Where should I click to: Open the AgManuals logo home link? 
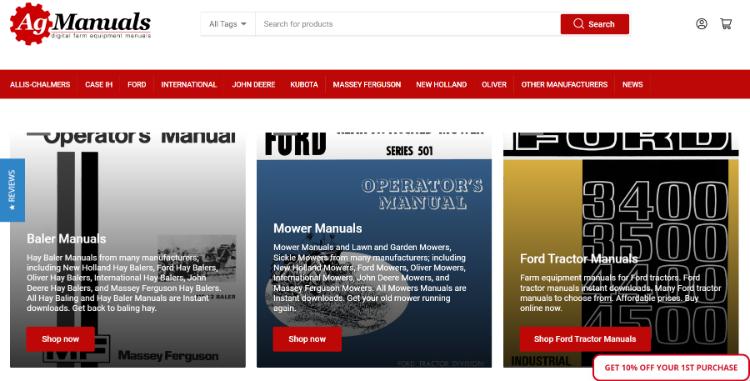(80, 24)
